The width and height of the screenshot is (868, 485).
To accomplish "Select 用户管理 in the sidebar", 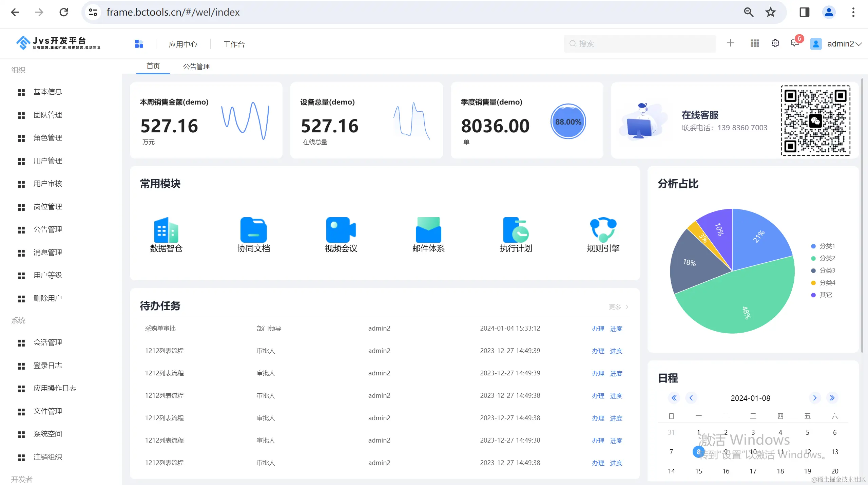I will coord(47,161).
